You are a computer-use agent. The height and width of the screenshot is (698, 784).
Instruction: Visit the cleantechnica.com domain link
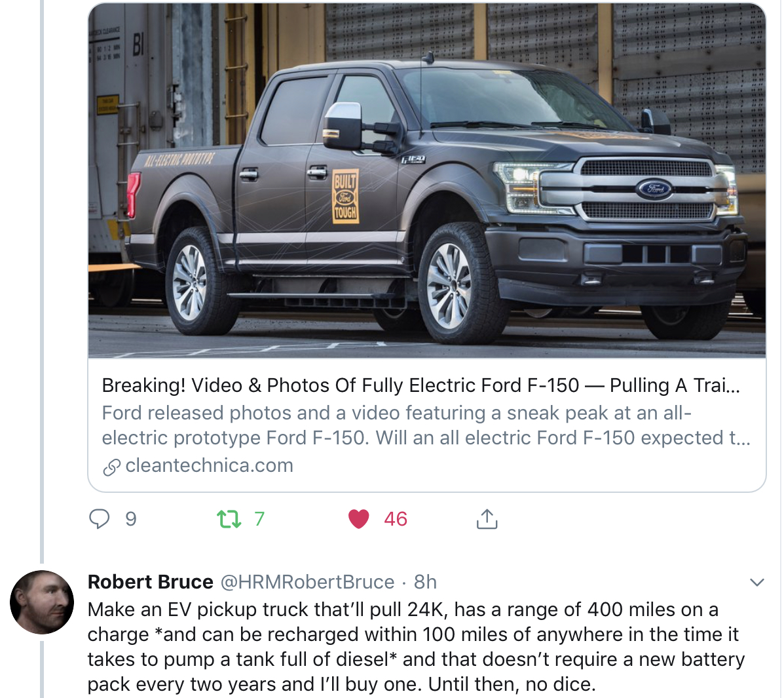pos(209,465)
